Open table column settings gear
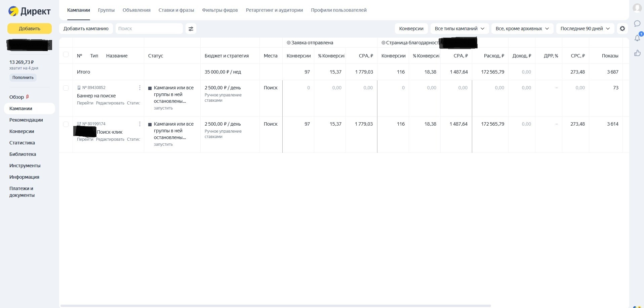The image size is (644, 308). [622, 29]
